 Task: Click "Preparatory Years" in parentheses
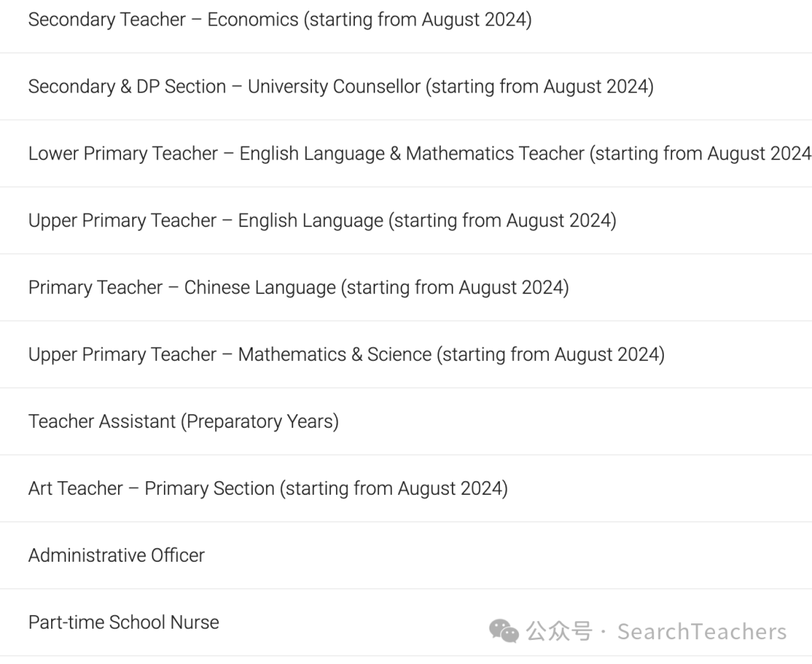[260, 422]
